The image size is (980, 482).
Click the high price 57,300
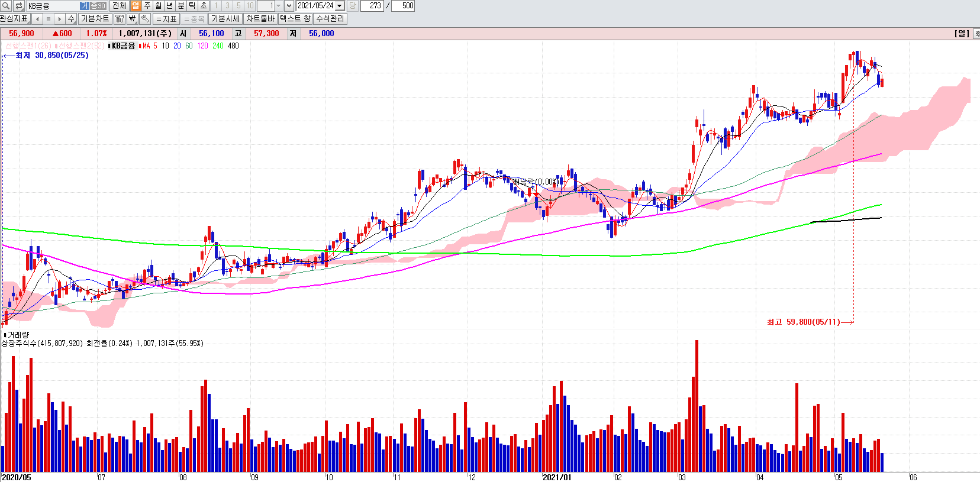266,34
